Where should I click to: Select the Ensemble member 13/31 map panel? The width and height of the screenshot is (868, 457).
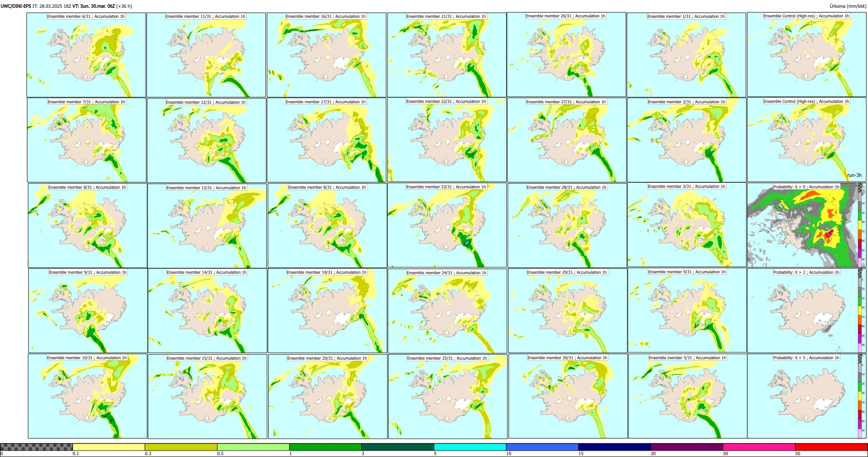(x=207, y=226)
